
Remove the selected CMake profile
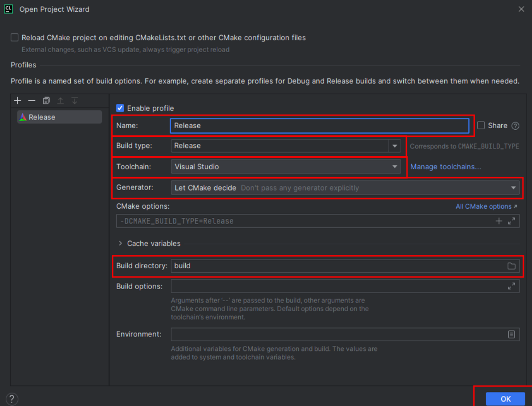point(32,101)
